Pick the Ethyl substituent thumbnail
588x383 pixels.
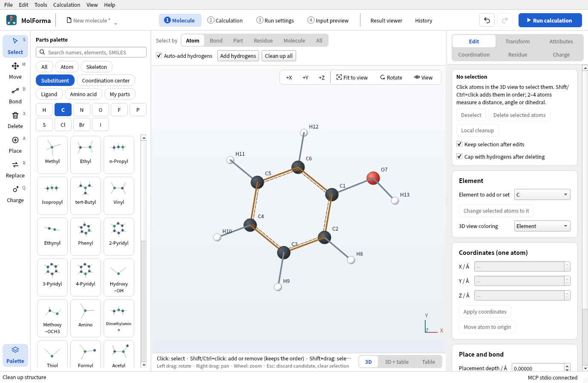pyautogui.click(x=86, y=154)
